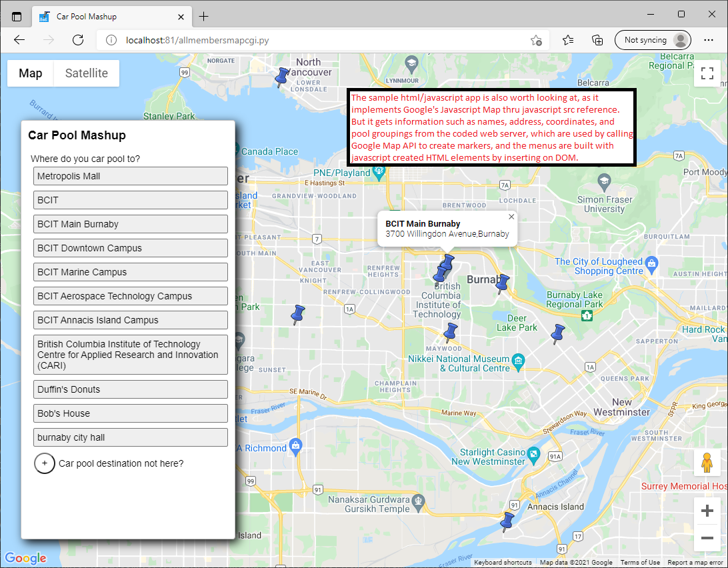The image size is (728, 568).
Task: Open a new browser tab
Action: point(203,17)
